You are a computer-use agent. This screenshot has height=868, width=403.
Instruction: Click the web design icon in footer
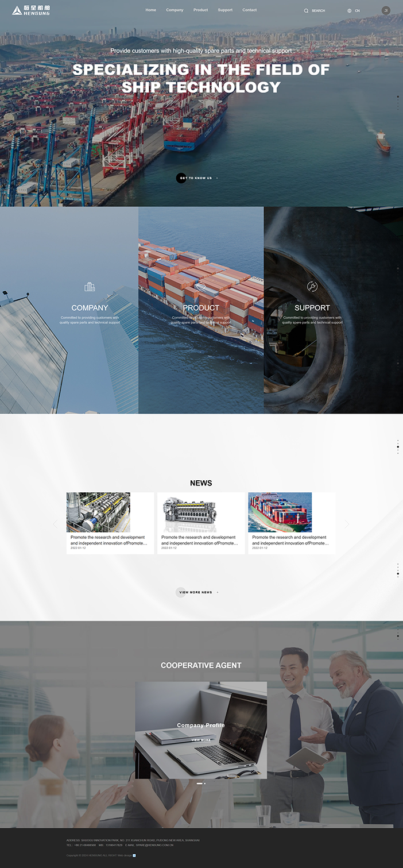(134, 855)
